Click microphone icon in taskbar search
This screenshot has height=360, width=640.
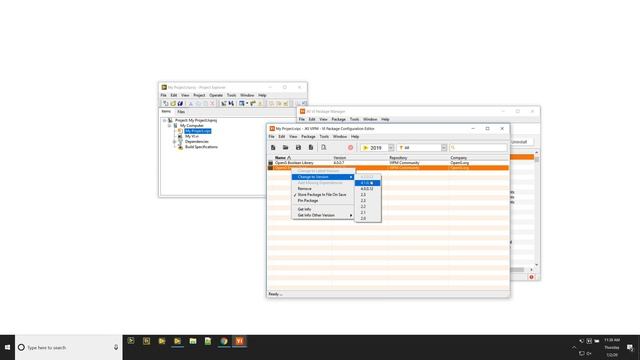point(116,347)
